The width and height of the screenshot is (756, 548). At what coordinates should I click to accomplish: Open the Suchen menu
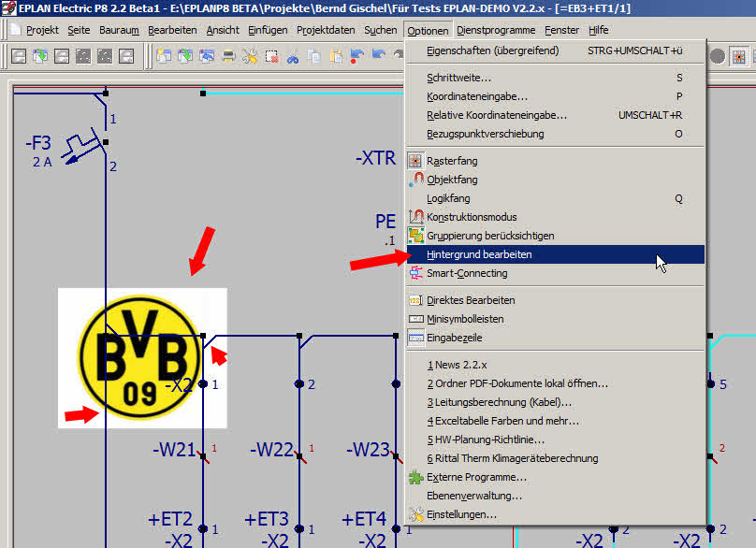pos(381,30)
